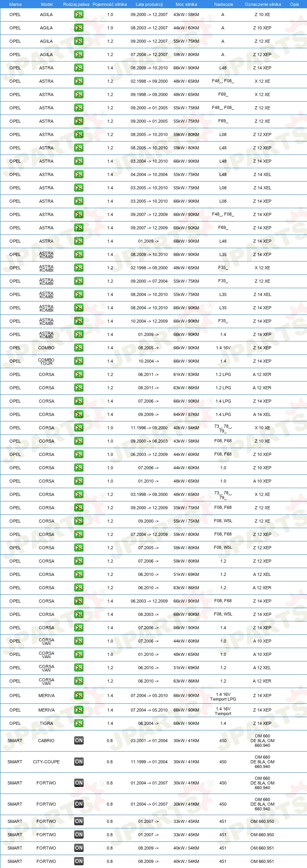Click the PB icon in the ASTRA KOMBI 10.2004 -> 12.2009 row
307x868 pixels.
click(x=79, y=321)
